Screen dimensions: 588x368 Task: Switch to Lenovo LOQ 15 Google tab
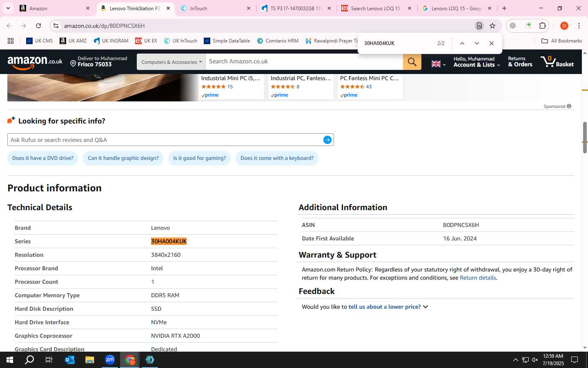click(x=457, y=8)
